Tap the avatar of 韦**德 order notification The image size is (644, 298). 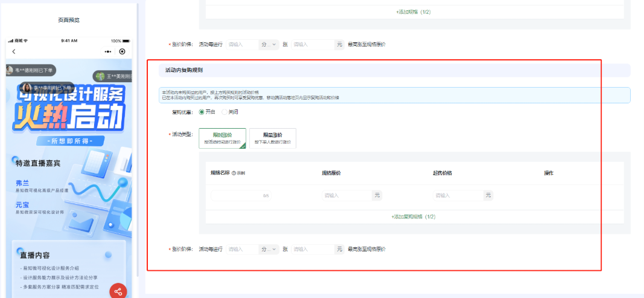coord(10,70)
